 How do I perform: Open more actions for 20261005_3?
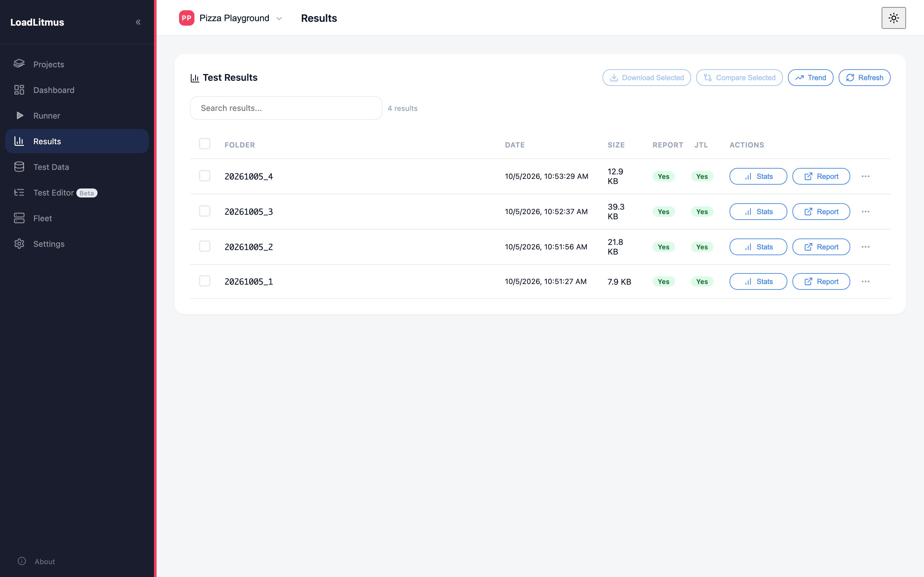(866, 212)
